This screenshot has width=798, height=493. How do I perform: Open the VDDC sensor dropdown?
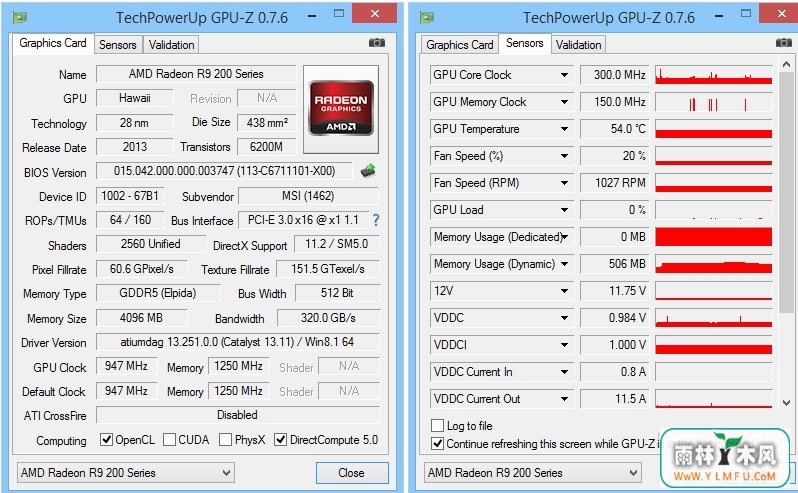pyautogui.click(x=564, y=317)
